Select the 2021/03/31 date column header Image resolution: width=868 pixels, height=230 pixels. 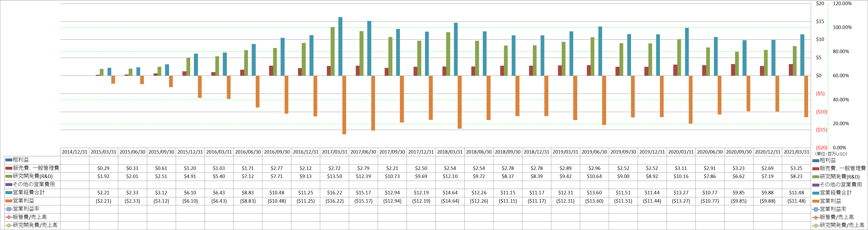[797, 152]
